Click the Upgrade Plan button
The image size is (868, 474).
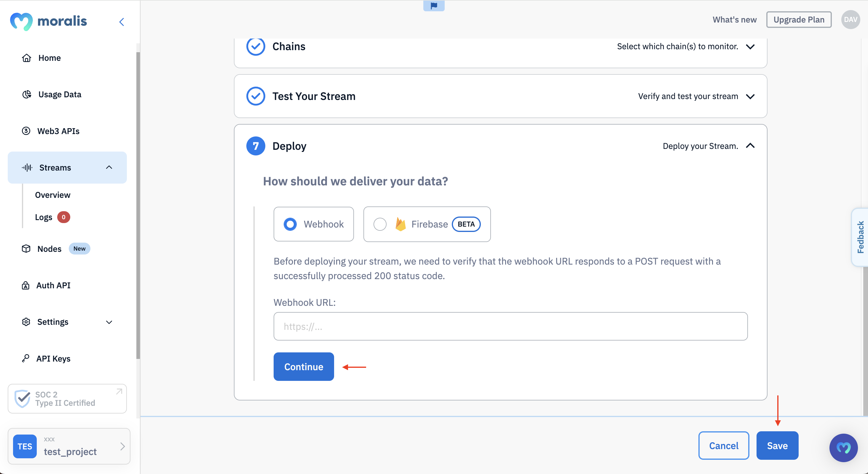coord(799,20)
